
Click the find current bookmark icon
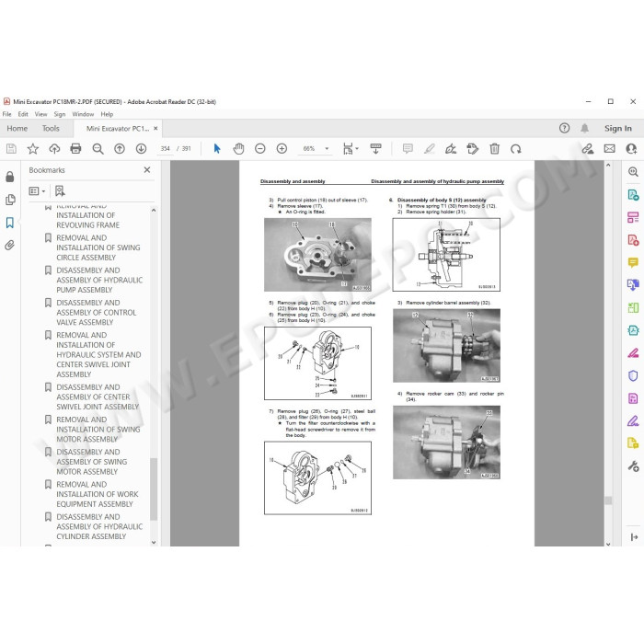(x=60, y=191)
